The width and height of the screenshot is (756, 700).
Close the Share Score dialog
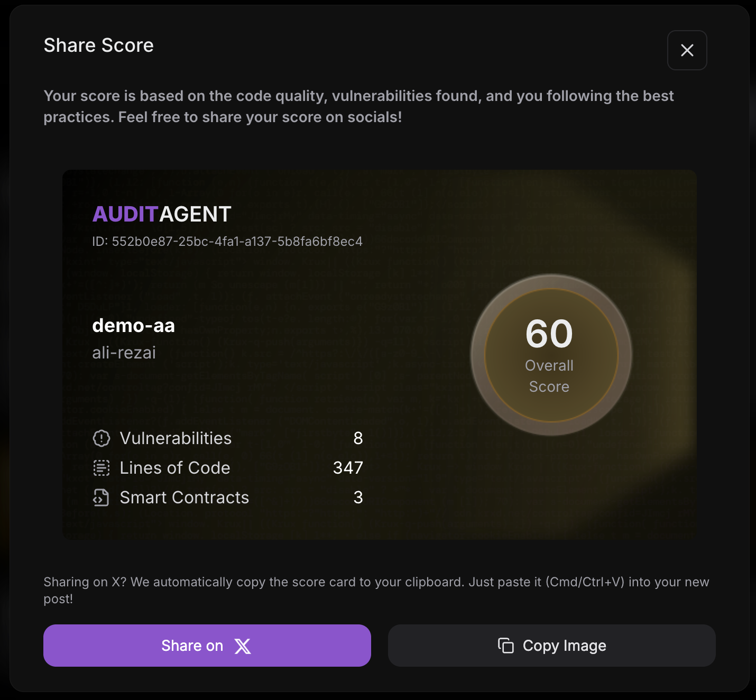(x=687, y=50)
